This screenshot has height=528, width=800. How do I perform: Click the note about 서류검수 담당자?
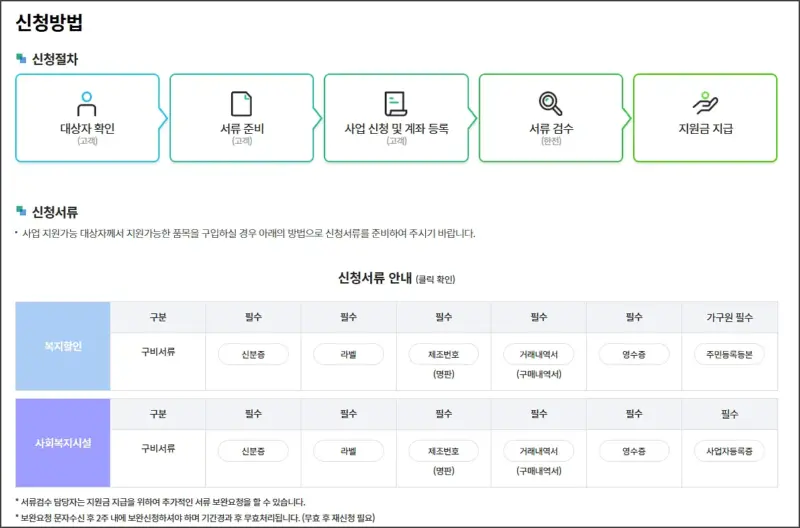(x=161, y=502)
